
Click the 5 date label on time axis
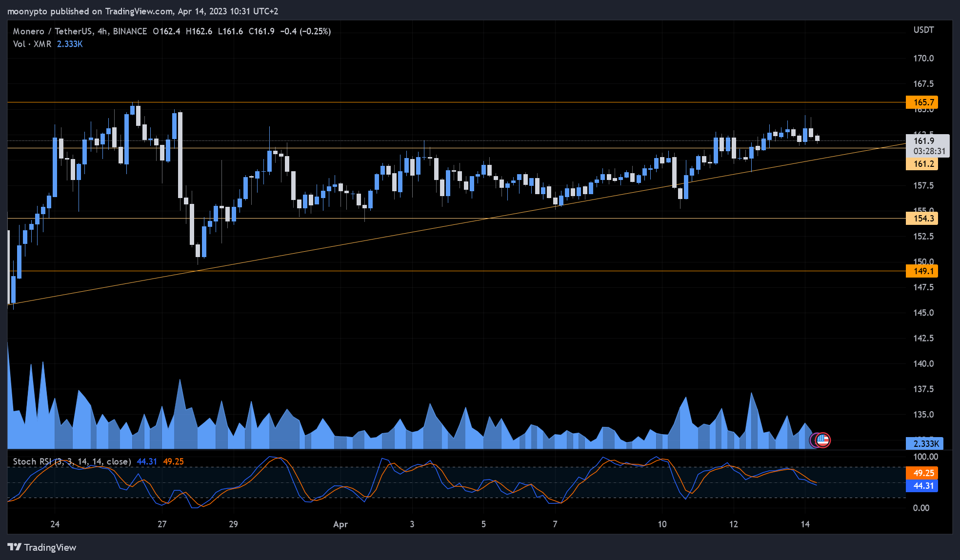(483, 524)
